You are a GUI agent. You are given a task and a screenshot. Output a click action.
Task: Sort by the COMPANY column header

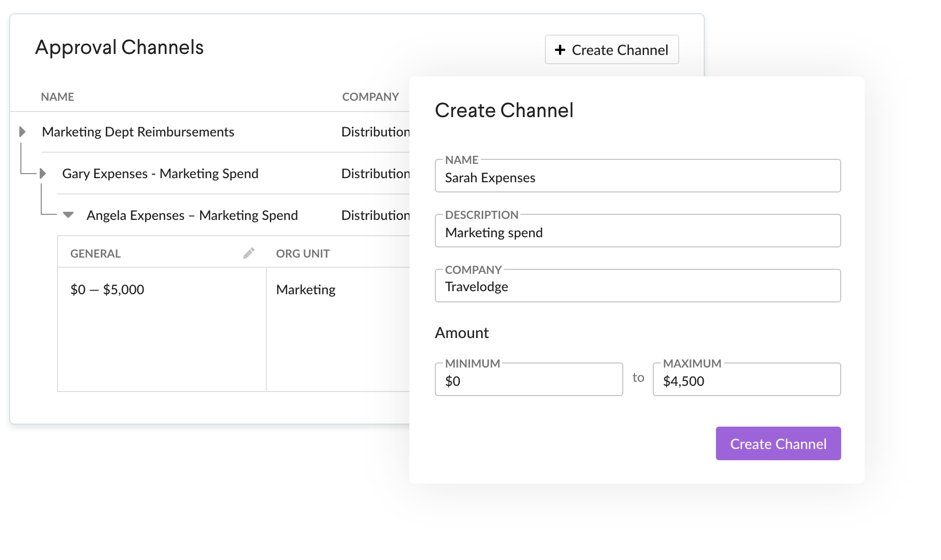pos(370,97)
